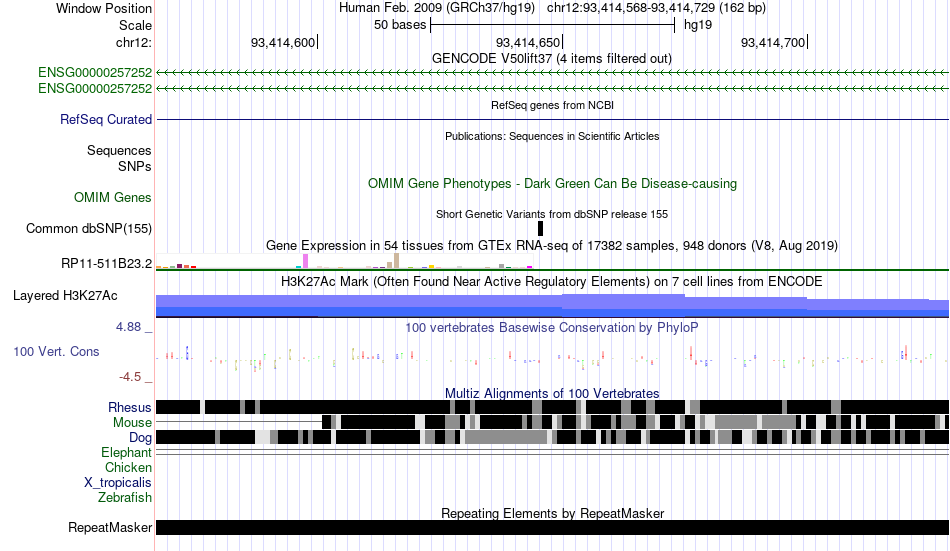Viewport: 950px width, 551px height.
Task: Click the black RepeatMasker repeat element bar
Action: [552, 527]
